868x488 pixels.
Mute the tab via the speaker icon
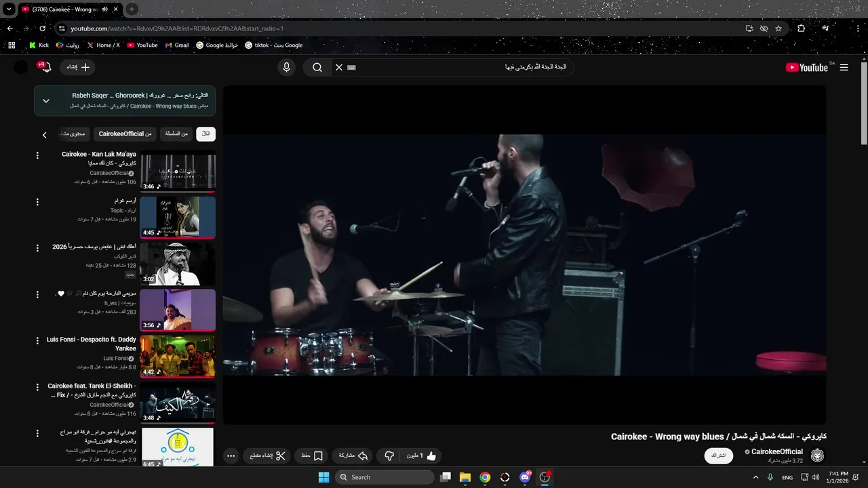[x=104, y=9]
